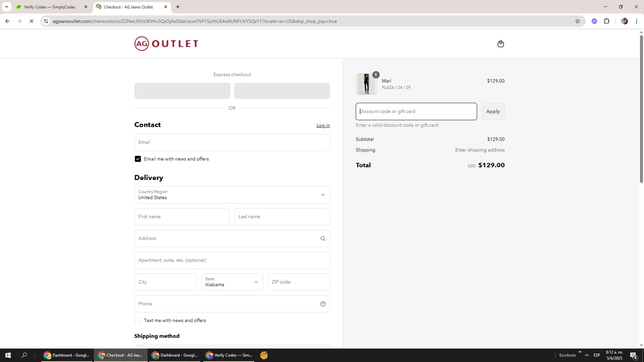Screen dimensions: 644x362
Task: Open the taskbar clock and date
Action: pos(614,355)
